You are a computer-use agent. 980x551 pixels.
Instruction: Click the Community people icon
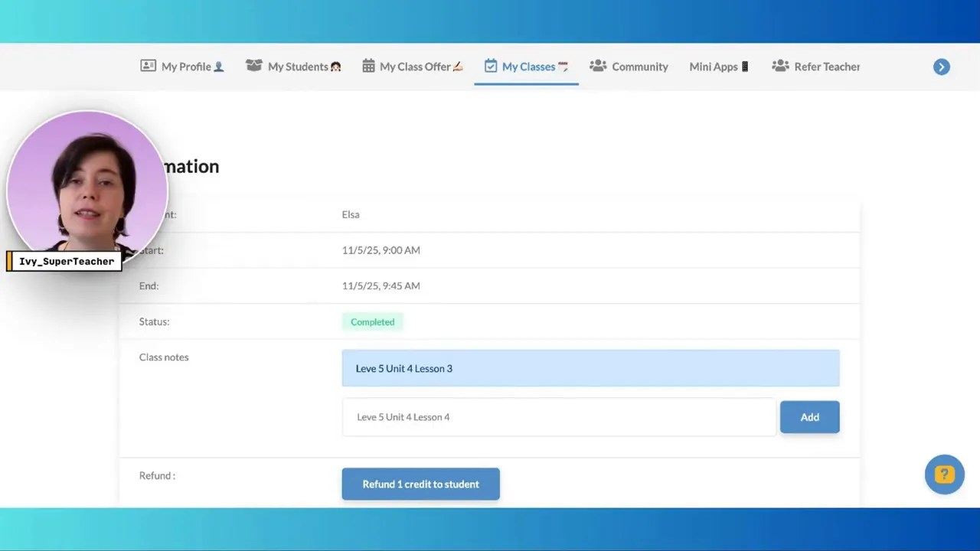(x=598, y=67)
